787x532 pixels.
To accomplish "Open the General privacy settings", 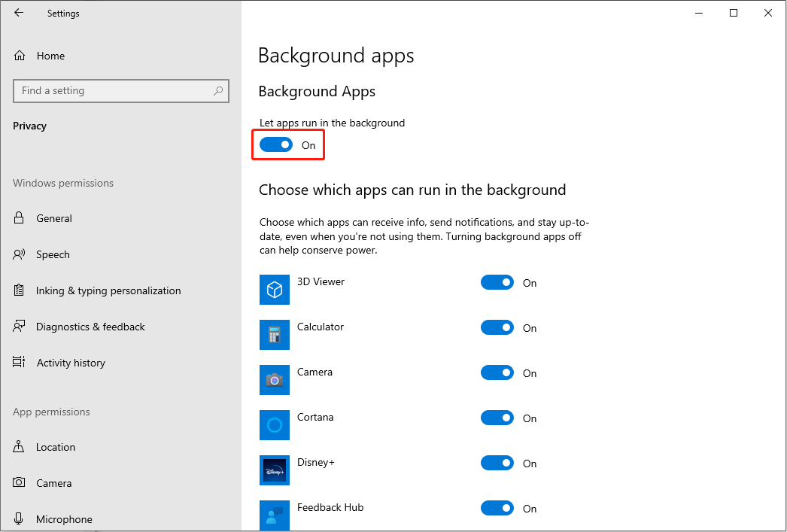I will 54,218.
